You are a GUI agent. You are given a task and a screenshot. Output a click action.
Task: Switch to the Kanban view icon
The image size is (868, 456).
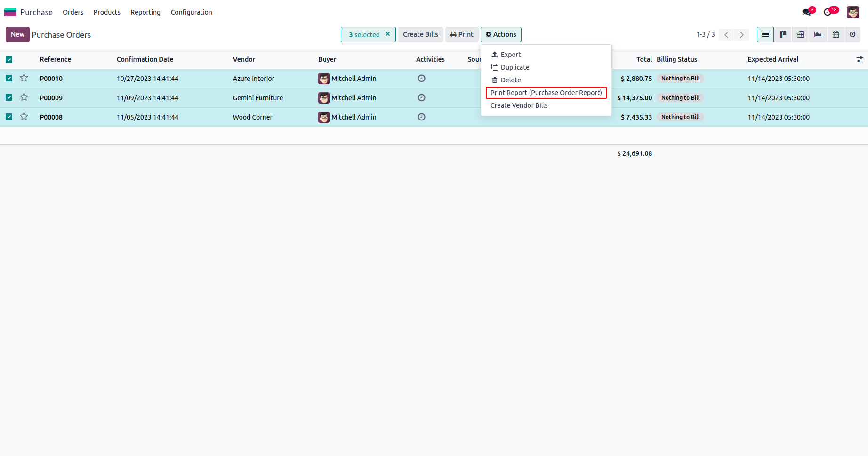coord(783,34)
